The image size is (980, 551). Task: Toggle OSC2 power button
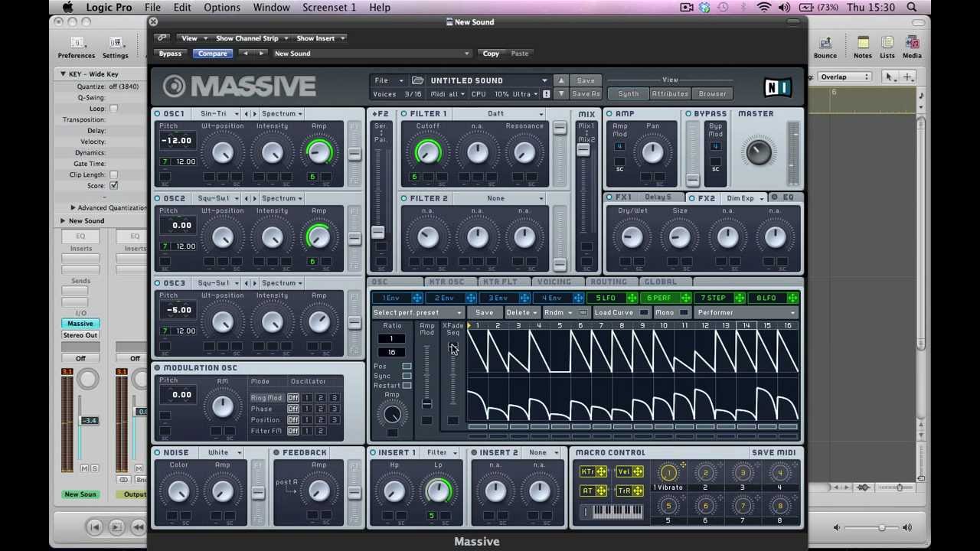(x=158, y=198)
